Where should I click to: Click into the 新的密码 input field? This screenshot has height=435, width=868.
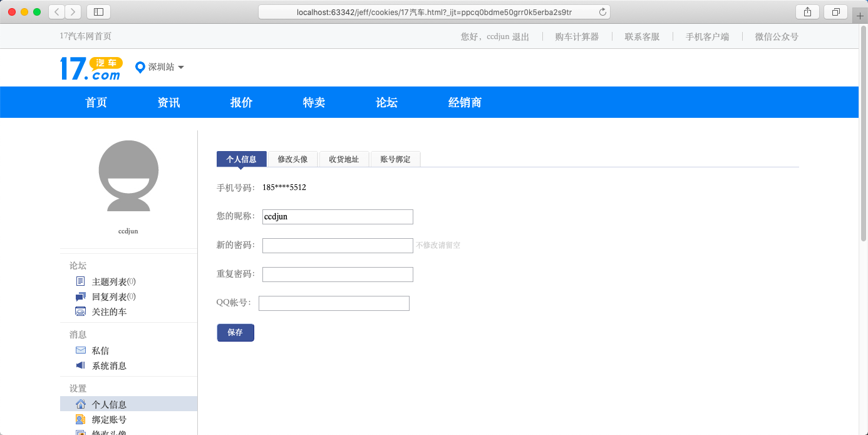(338, 246)
